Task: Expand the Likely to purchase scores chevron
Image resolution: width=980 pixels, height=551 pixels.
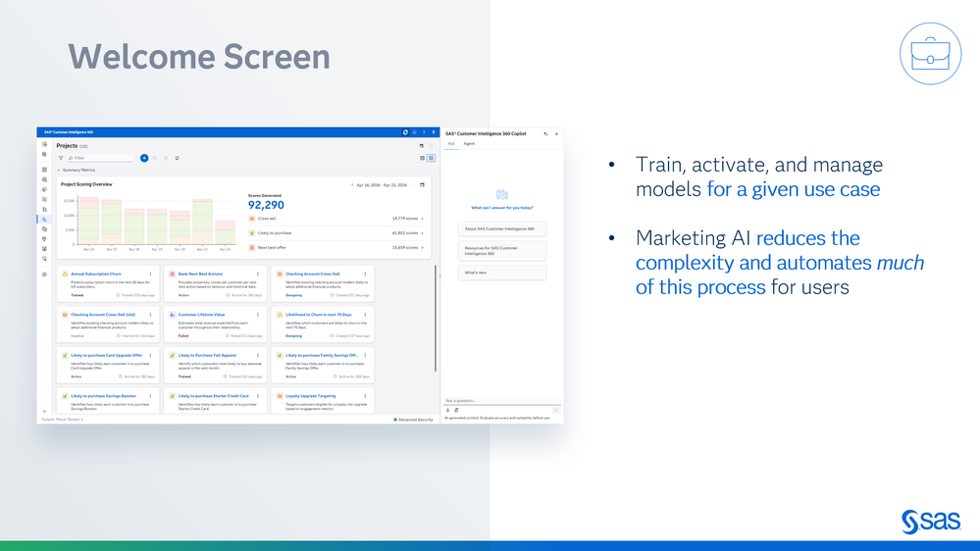Action: [423, 233]
